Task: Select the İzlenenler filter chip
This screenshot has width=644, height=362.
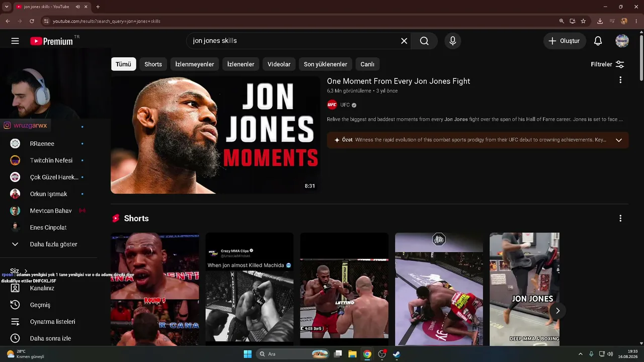Action: [x=241, y=64]
